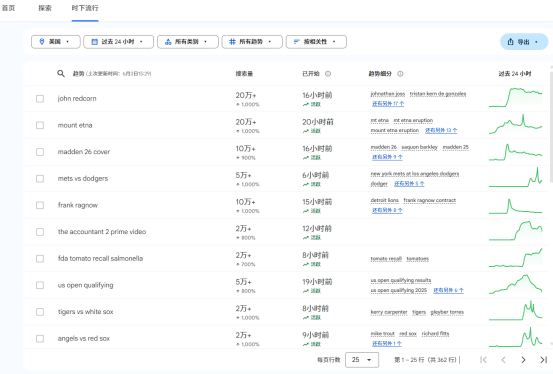Switch to the 探索 tab
Viewport: 553px width, 374px height.
pos(45,8)
